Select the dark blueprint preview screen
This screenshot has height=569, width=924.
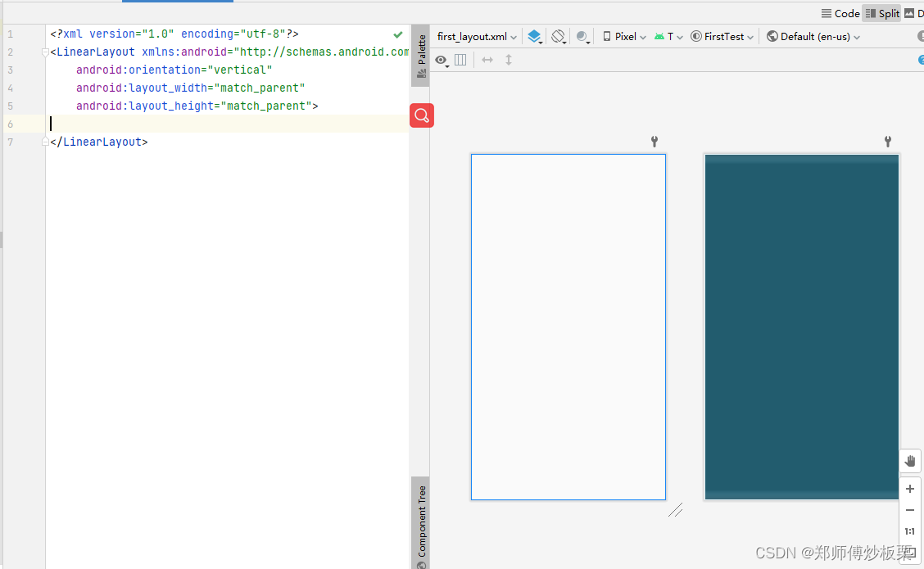[x=801, y=327]
